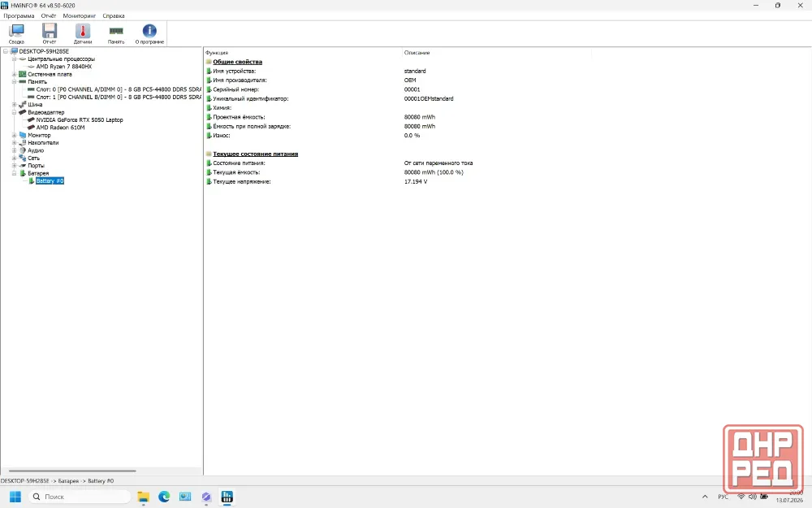Click the Накопители drives icon in tree
812x508 pixels.
pos(22,142)
